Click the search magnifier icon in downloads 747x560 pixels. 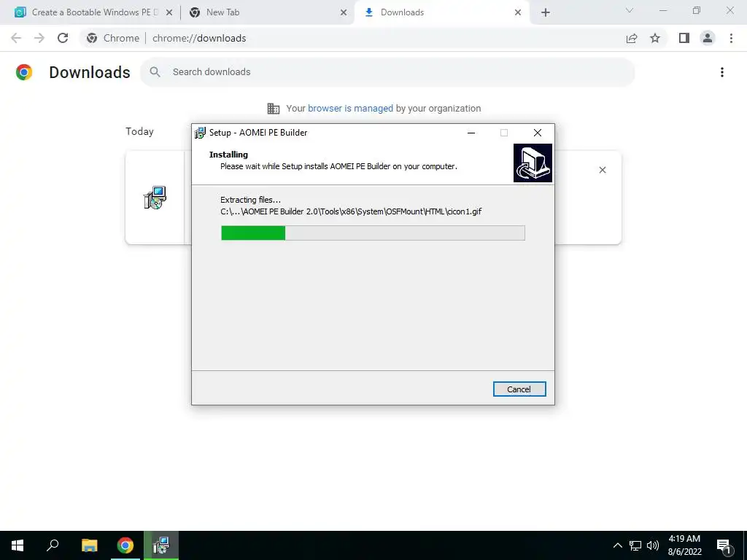click(x=155, y=72)
